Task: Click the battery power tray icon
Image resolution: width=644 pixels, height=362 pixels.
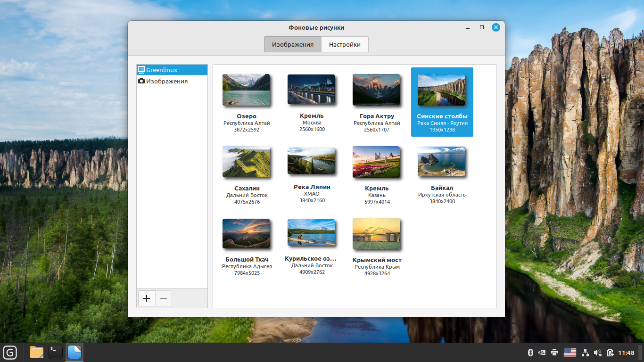Action: pos(610,353)
